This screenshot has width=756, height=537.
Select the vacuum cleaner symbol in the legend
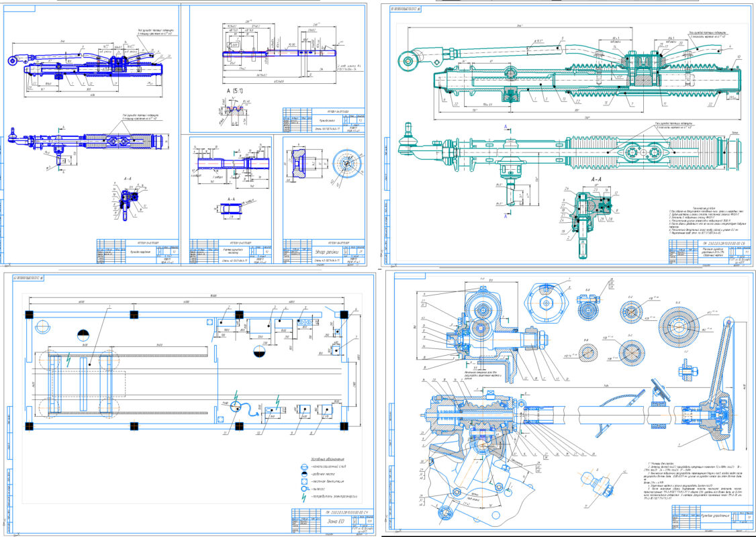303,489
